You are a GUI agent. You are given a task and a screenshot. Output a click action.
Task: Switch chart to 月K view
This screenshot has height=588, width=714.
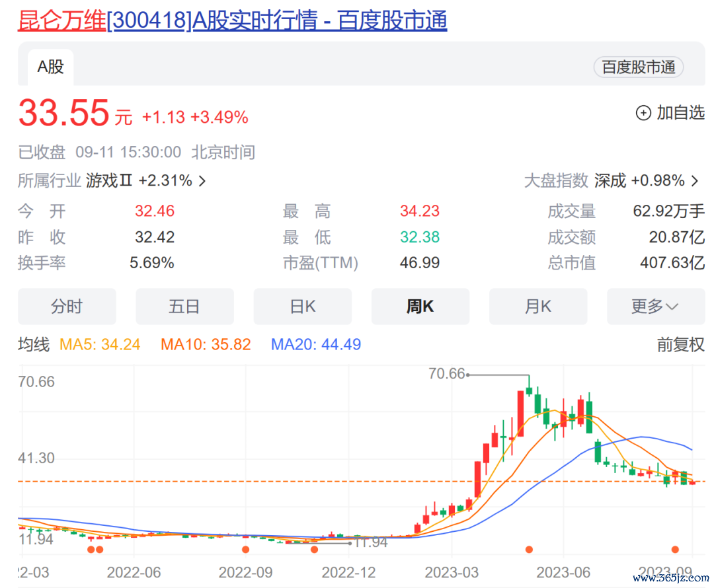pyautogui.click(x=538, y=307)
